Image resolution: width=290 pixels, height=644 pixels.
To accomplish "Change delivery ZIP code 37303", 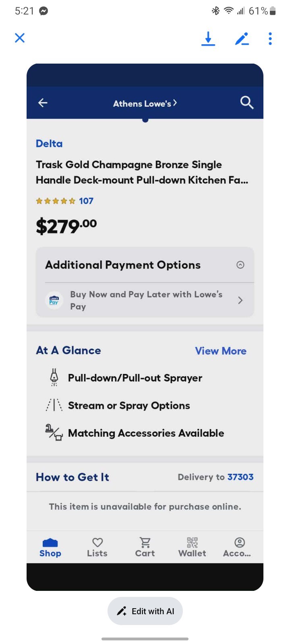I will tap(240, 477).
